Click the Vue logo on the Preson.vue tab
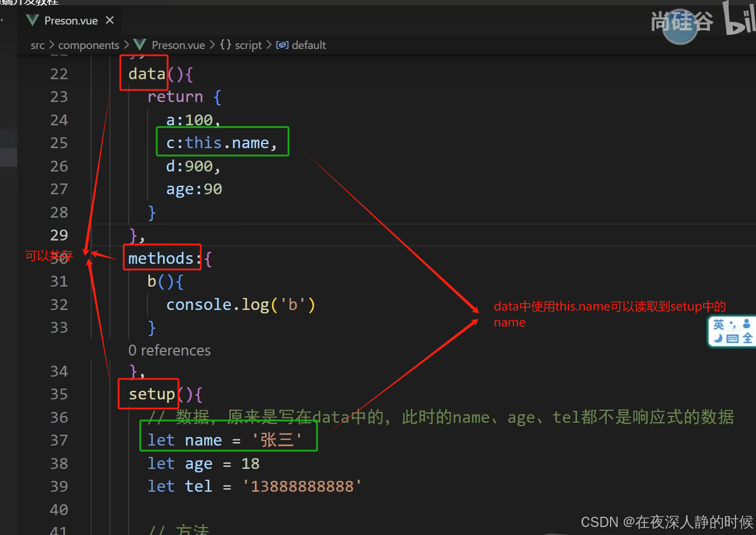This screenshot has height=535, width=756. 32,20
